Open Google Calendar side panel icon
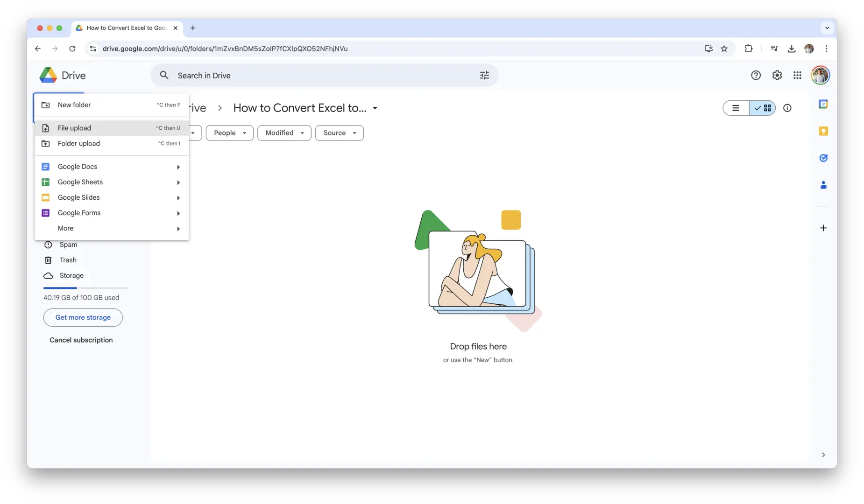The height and width of the screenshot is (504, 864). tap(823, 105)
